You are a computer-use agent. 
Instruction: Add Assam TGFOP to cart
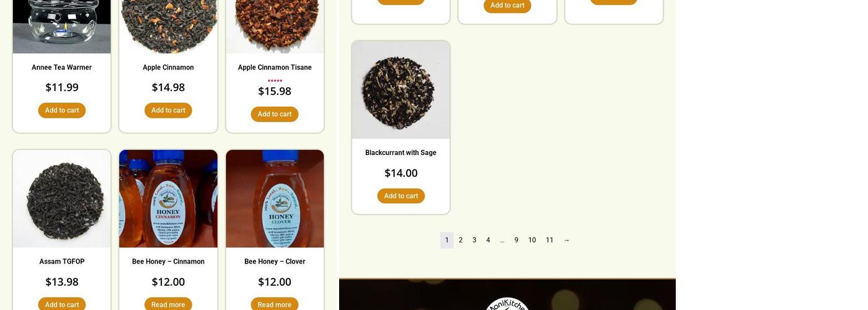[62, 304]
